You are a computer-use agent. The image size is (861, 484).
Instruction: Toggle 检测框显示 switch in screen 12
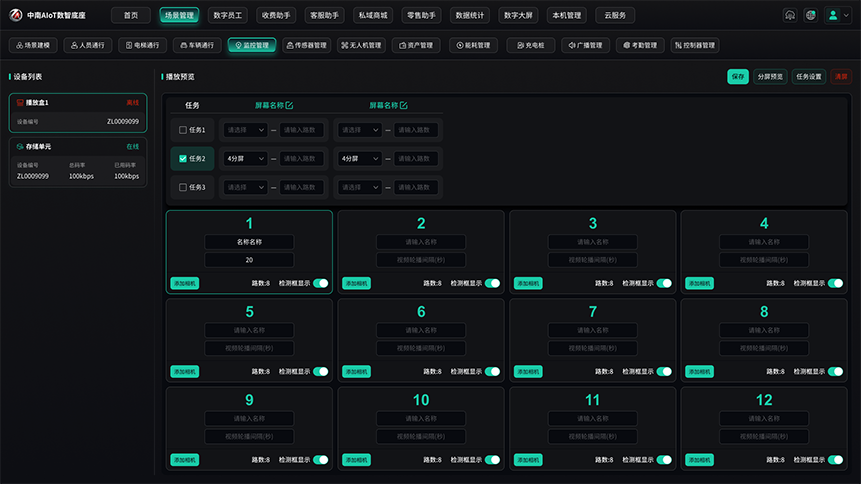pos(835,460)
